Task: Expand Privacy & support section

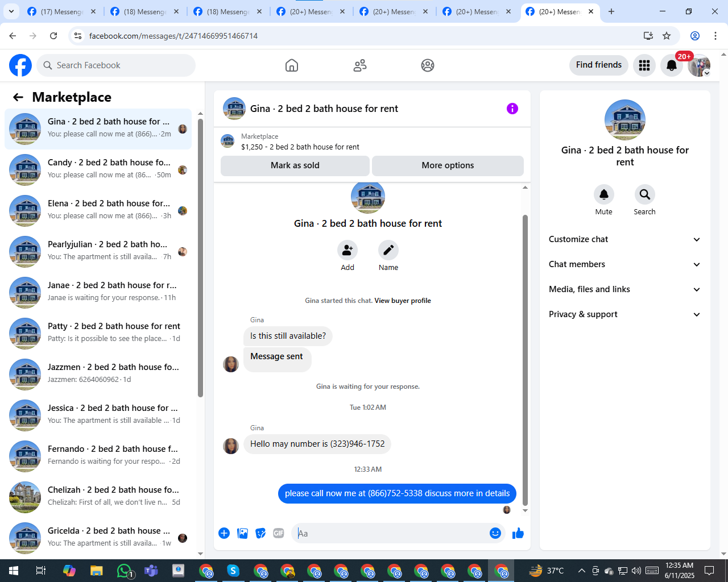Action: (x=624, y=314)
